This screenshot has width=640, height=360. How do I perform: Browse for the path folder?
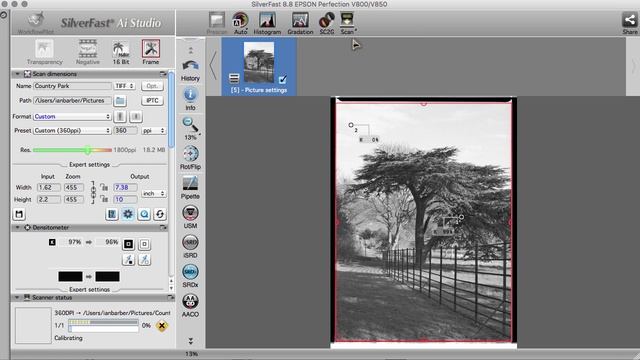point(120,100)
